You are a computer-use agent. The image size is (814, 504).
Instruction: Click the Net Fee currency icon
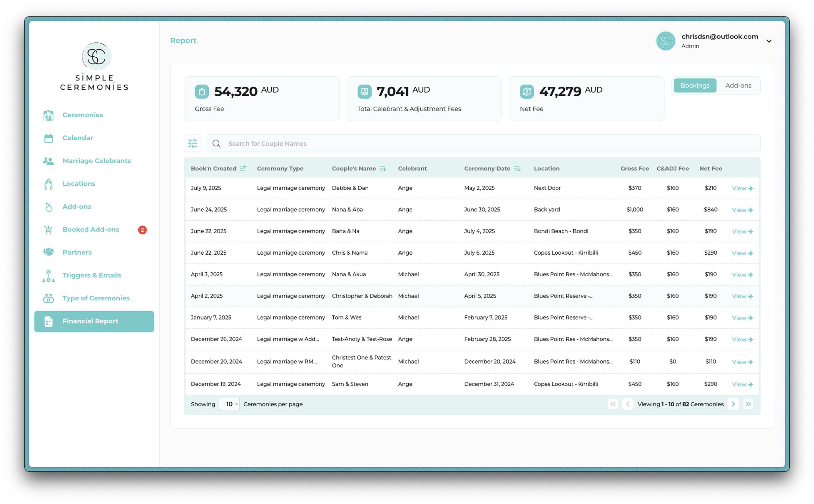click(x=527, y=92)
